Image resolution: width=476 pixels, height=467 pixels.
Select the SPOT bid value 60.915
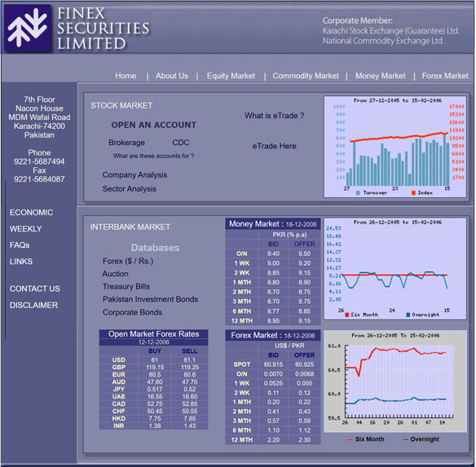point(273,364)
